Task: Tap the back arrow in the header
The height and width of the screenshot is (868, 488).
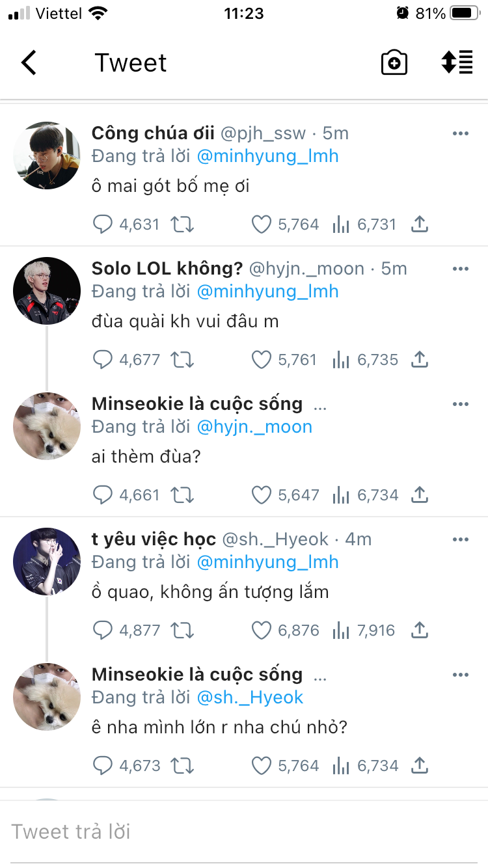Action: pos(29,63)
